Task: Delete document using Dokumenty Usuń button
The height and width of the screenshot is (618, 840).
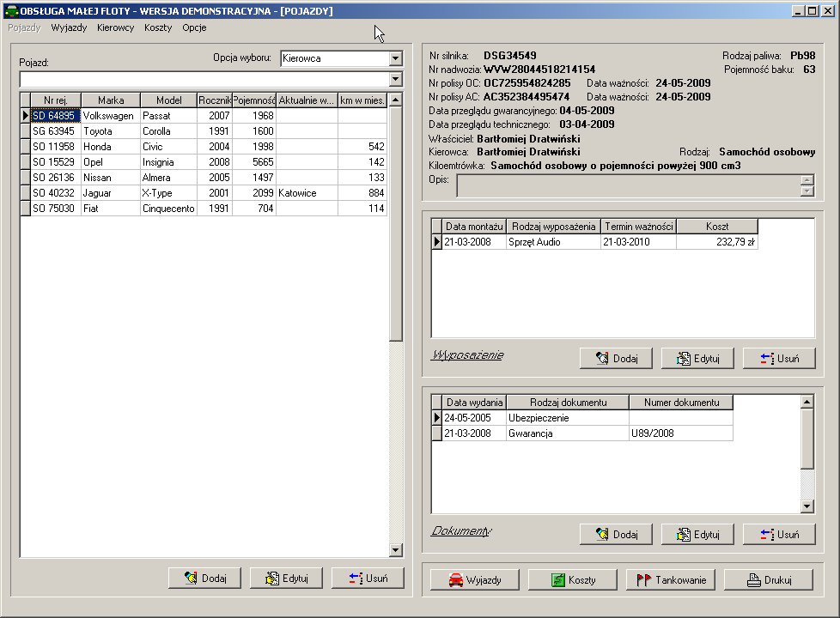Action: (779, 535)
